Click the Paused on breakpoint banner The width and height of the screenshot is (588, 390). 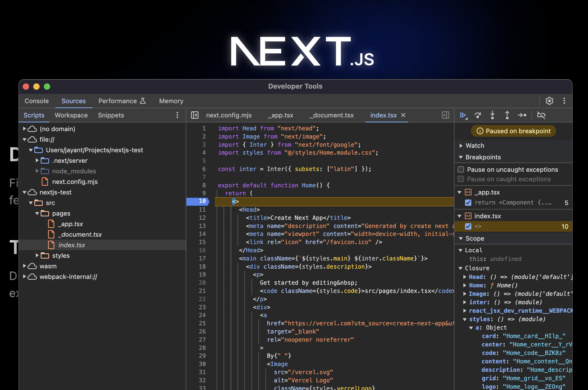point(514,131)
